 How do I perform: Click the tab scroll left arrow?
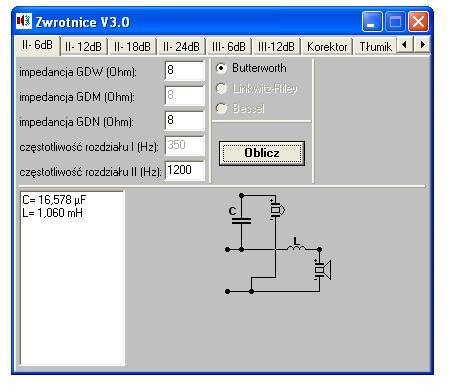coord(405,45)
